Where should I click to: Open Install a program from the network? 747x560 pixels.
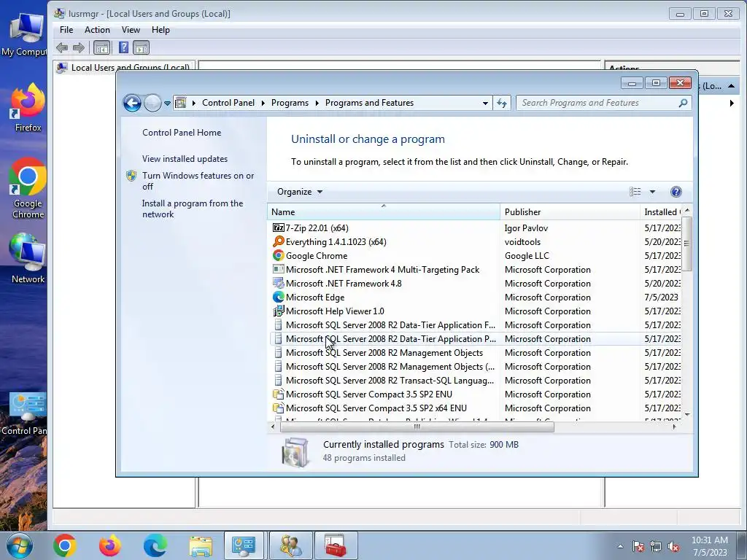coord(193,209)
